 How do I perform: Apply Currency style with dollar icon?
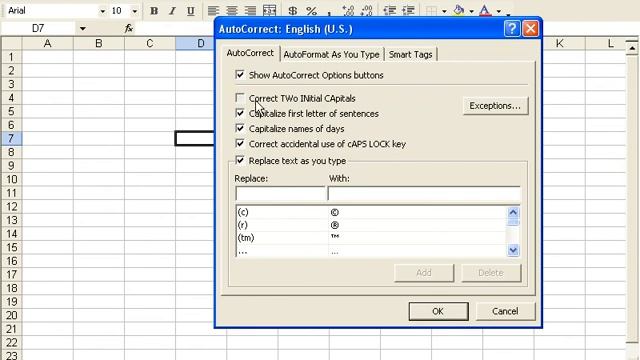point(292,11)
